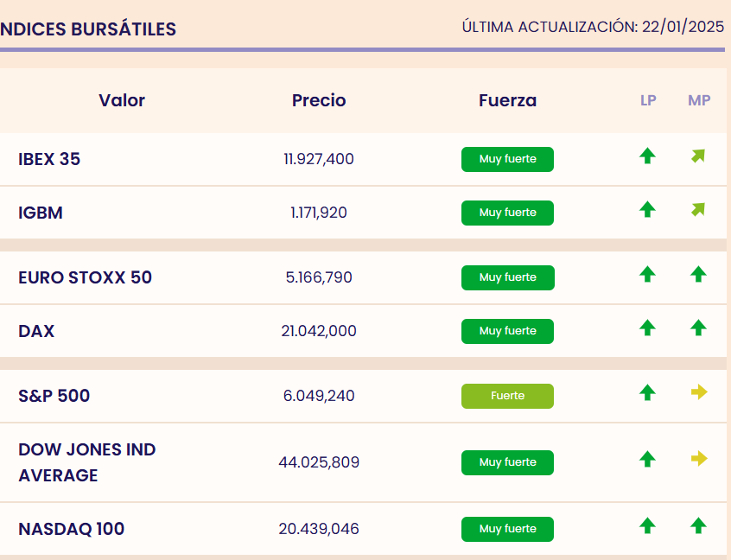This screenshot has height=560, width=731.
Task: Click IGBM 'Muy fuerte' badge
Action: point(507,213)
